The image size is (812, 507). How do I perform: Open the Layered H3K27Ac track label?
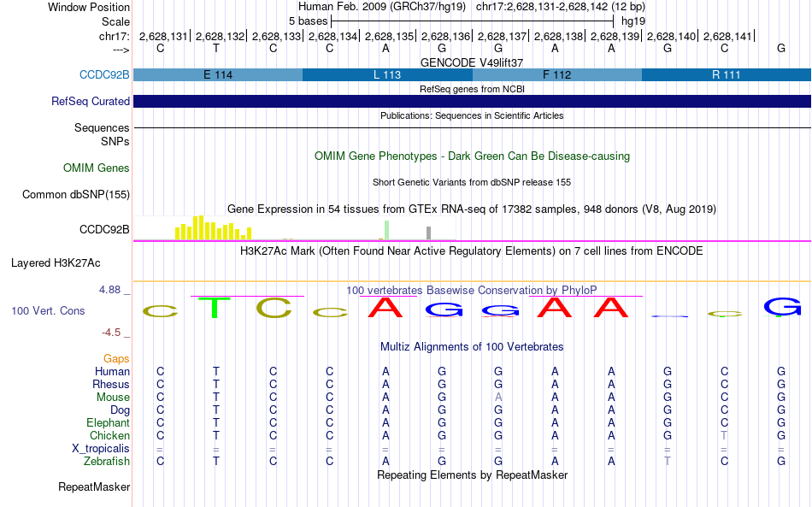(56, 262)
